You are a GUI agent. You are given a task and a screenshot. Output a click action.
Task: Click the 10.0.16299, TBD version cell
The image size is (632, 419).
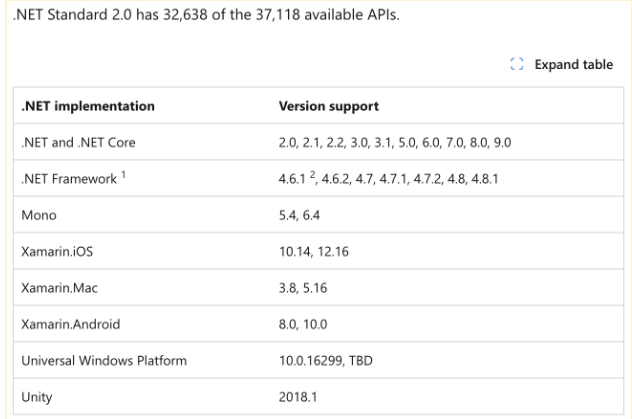326,360
